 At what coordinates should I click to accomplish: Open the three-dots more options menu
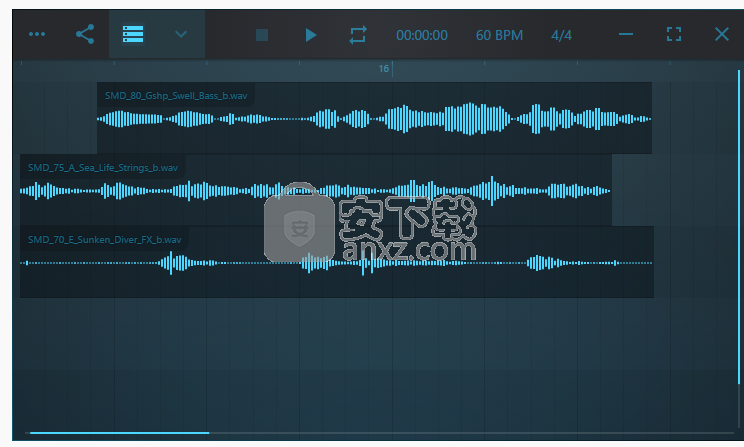coord(37,34)
